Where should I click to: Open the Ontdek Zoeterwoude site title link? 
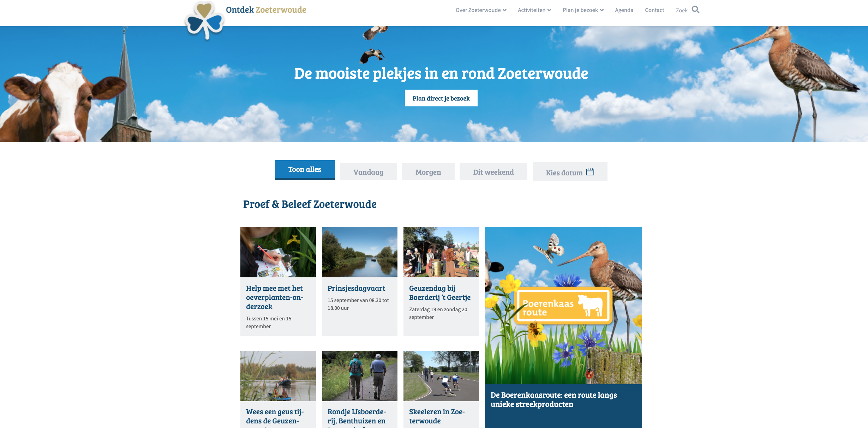[266, 10]
